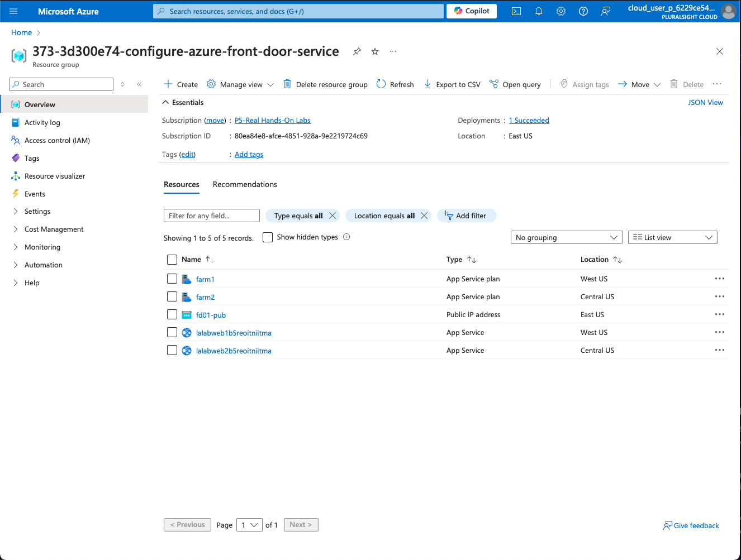Open the user account avatar
Image resolution: width=741 pixels, height=560 pixels.
728,11
